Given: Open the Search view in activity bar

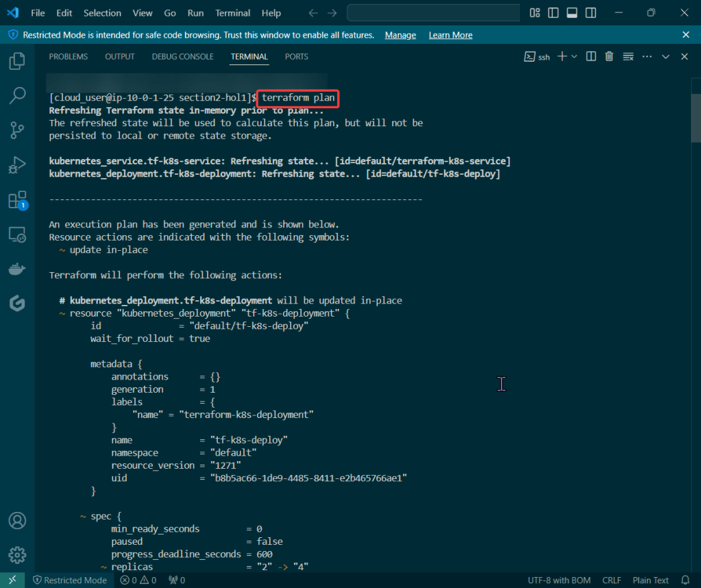Looking at the screenshot, I should point(17,95).
